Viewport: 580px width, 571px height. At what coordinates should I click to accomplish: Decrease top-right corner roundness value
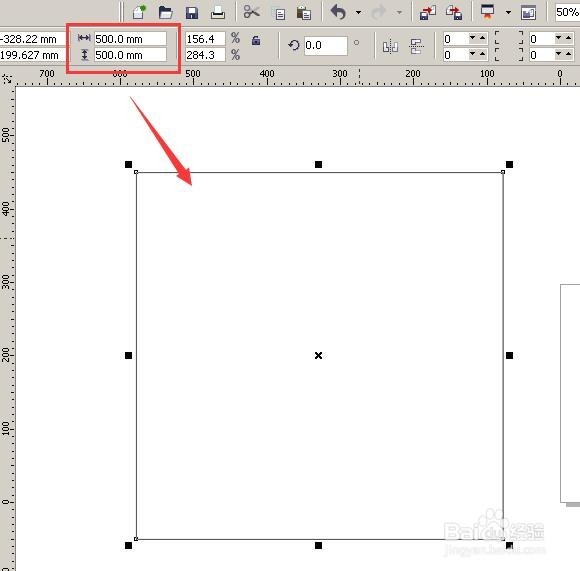tap(559, 38)
